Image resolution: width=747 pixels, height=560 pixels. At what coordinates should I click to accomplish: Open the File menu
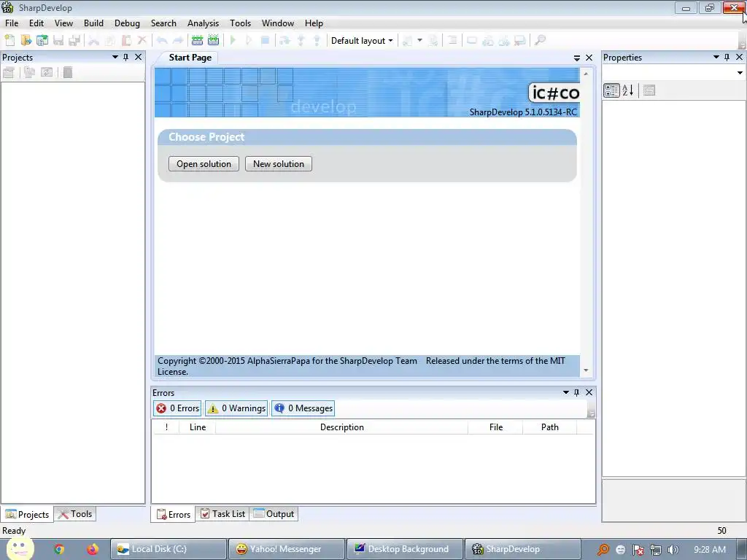12,23
